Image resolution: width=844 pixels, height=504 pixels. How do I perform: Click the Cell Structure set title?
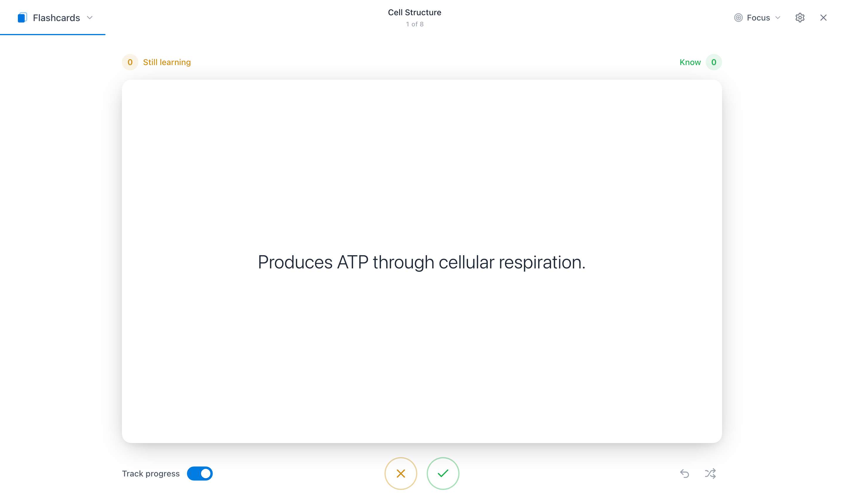(x=414, y=13)
